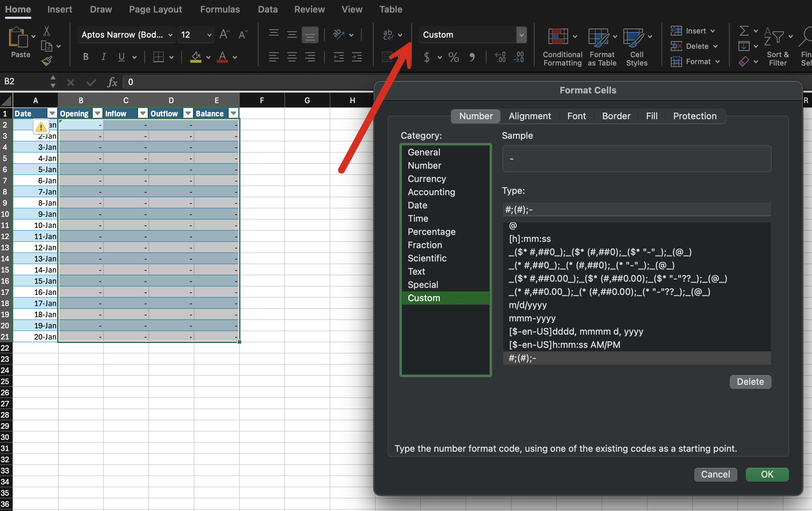The width and height of the screenshot is (812, 511).
Task: Click the Delete format button
Action: coord(750,382)
